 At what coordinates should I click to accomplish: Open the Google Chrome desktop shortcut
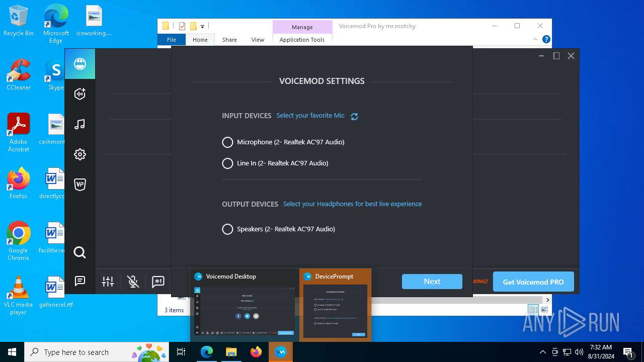point(18,241)
